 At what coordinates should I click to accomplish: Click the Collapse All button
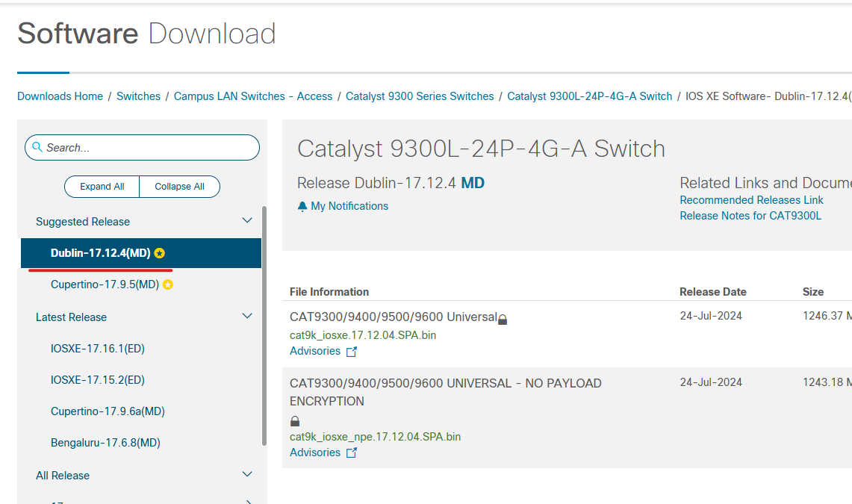[x=180, y=186]
